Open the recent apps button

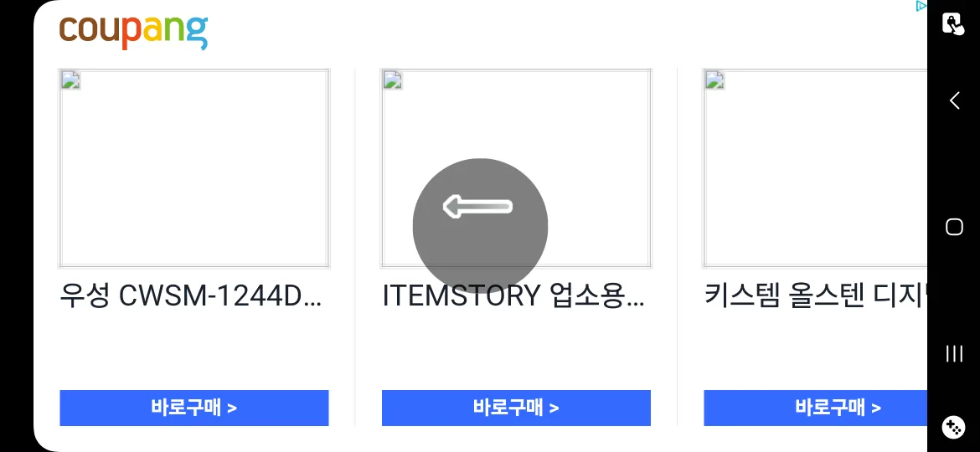pos(954,353)
